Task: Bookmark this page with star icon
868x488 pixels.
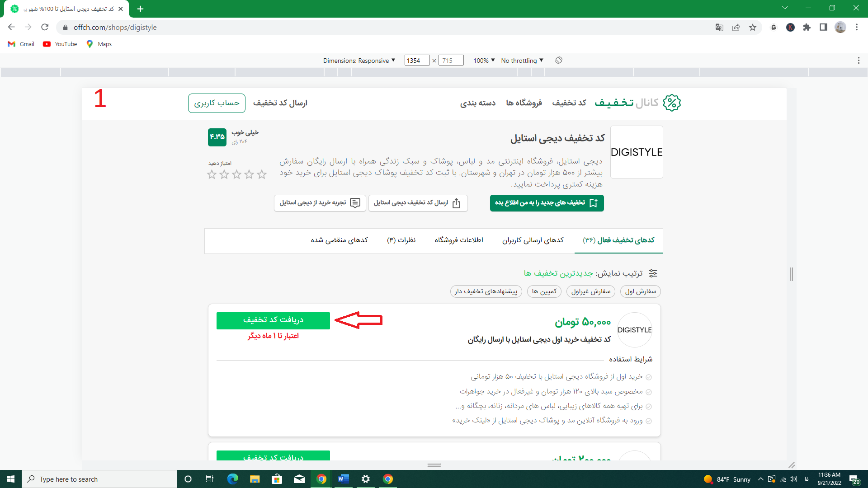Action: click(753, 28)
